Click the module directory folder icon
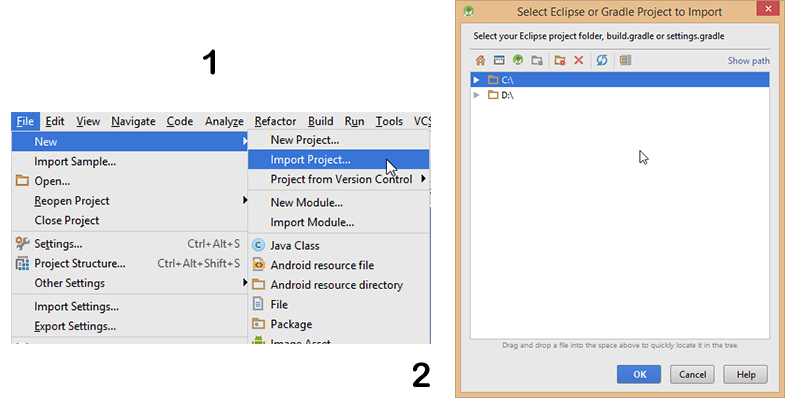800x400 pixels. (x=537, y=61)
